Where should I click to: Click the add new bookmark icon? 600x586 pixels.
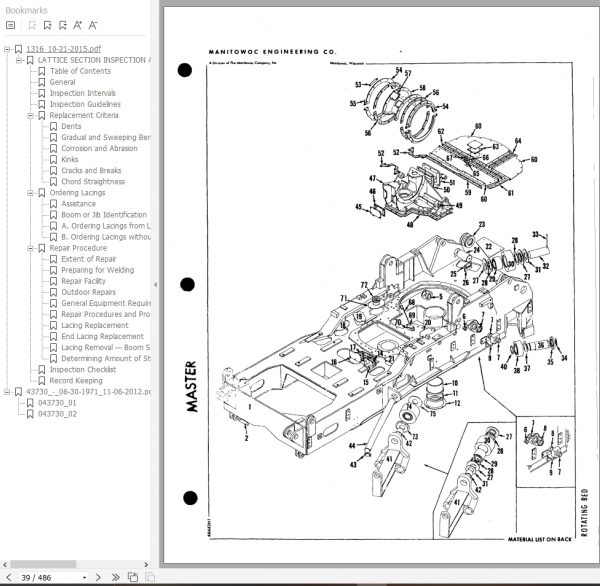[47, 25]
